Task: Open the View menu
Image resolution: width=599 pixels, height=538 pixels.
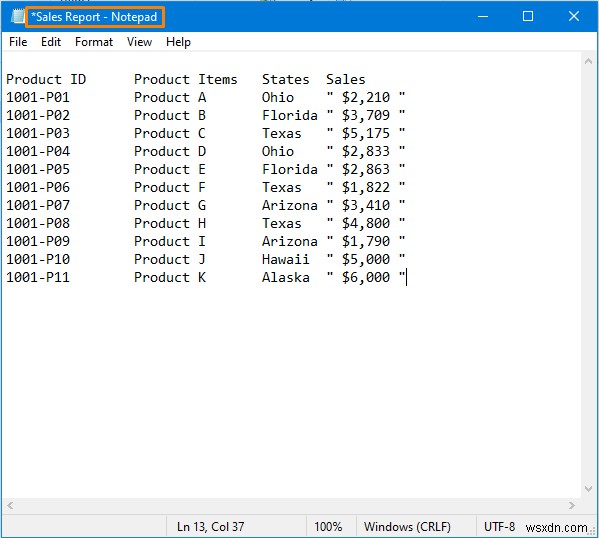Action: click(139, 42)
